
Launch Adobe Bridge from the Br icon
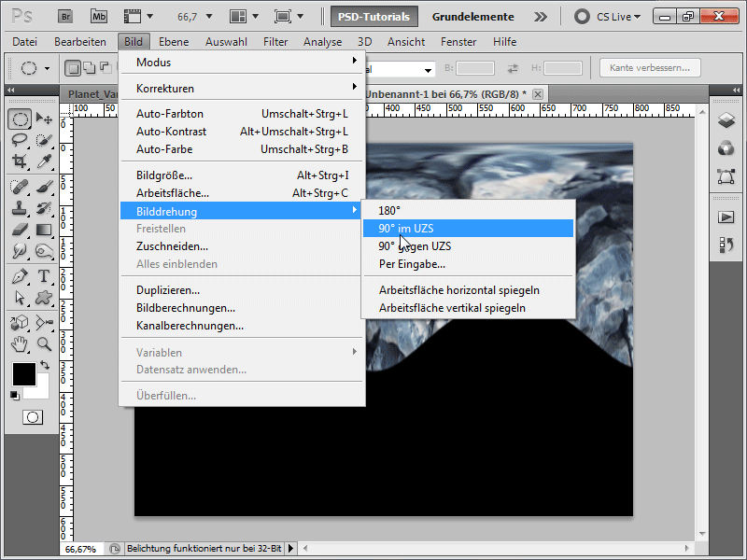65,17
